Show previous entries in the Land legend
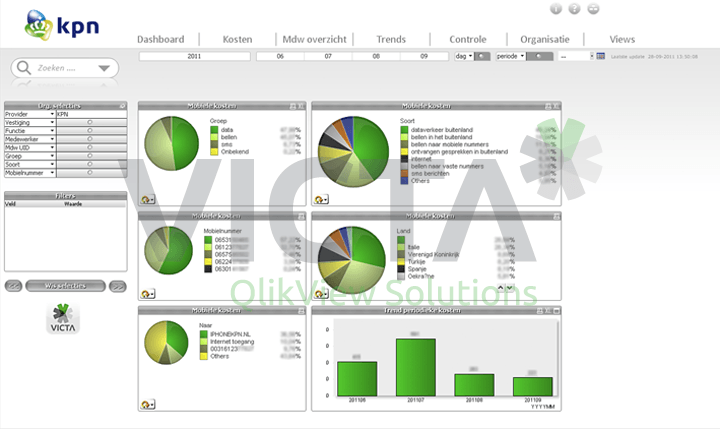The height and width of the screenshot is (429, 720). click(501, 288)
